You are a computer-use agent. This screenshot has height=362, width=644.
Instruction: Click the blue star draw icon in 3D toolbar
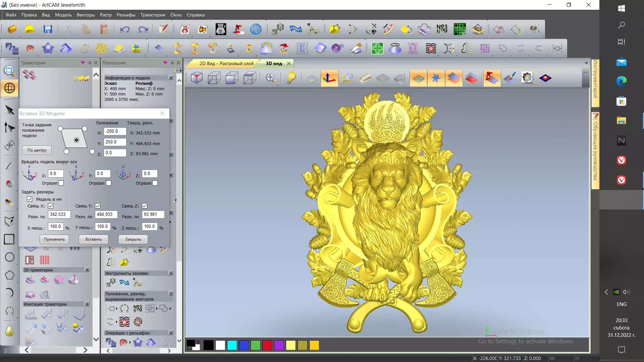click(x=436, y=78)
